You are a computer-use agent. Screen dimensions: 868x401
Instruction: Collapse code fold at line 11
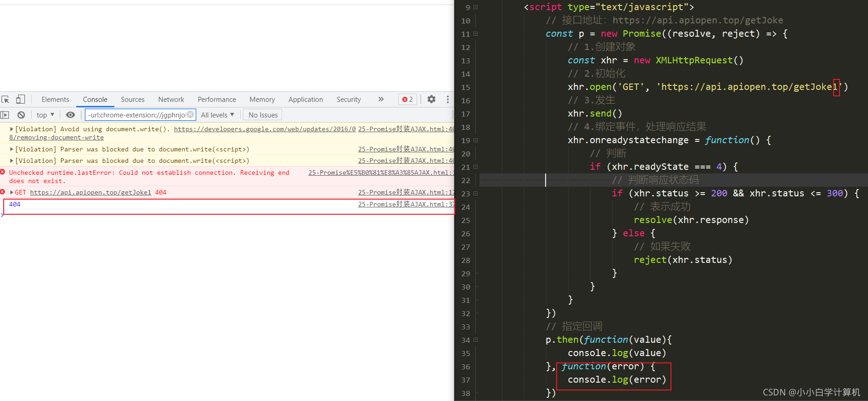pos(476,33)
